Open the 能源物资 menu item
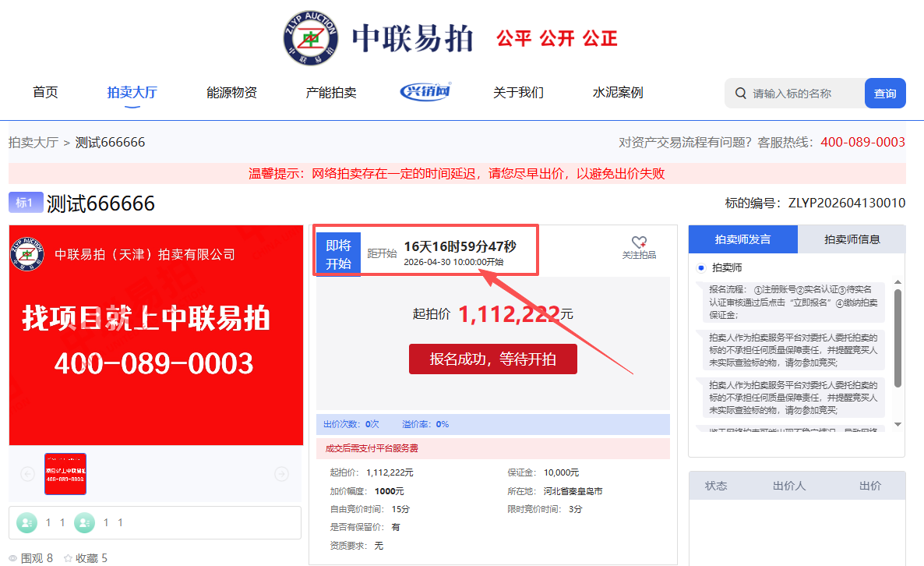The width and height of the screenshot is (924, 566). click(231, 93)
